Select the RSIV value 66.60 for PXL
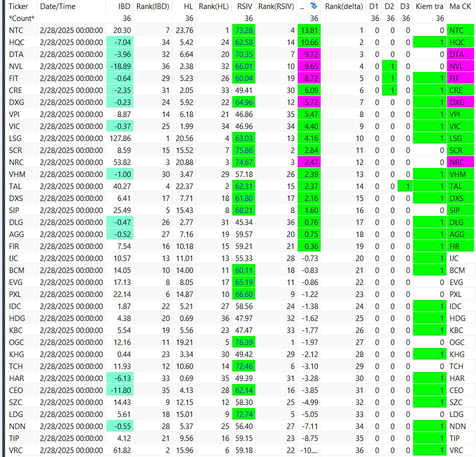The width and height of the screenshot is (476, 457). tap(244, 294)
